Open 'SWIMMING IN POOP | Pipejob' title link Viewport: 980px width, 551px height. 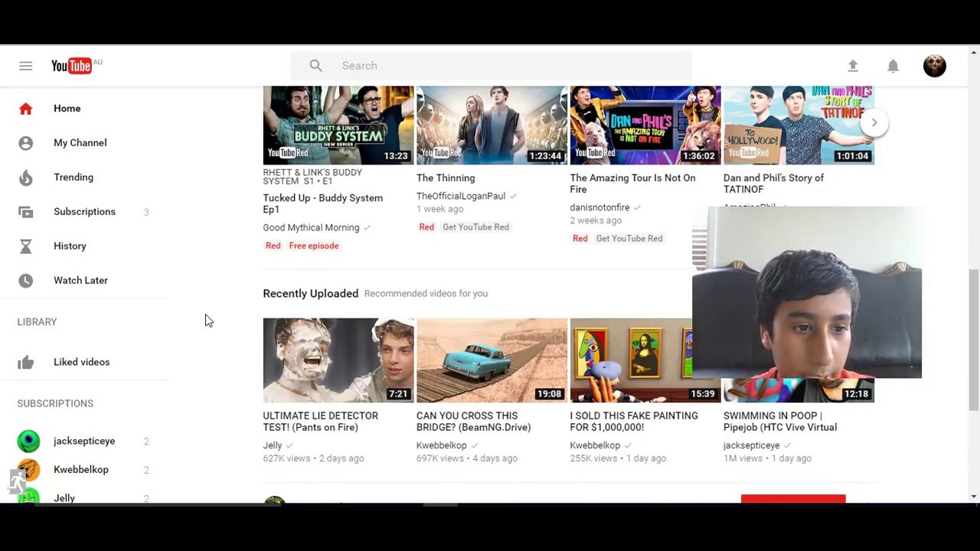(x=779, y=422)
